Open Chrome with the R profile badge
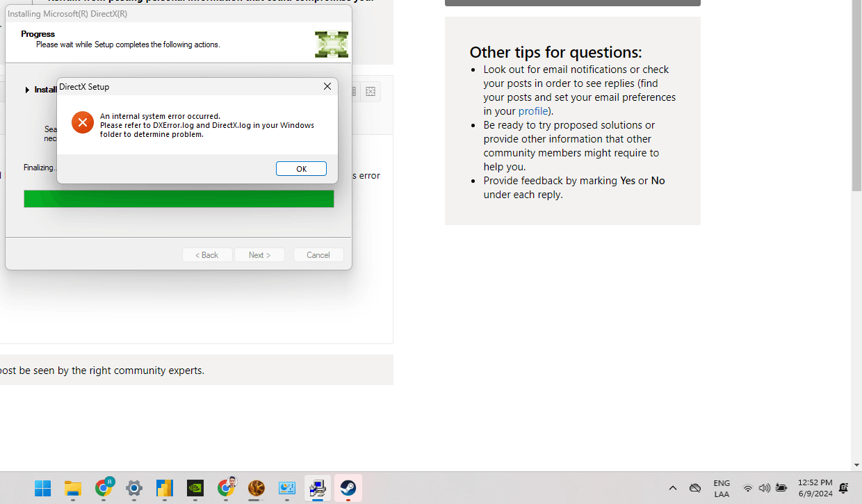The width and height of the screenshot is (862, 504). 104,489
